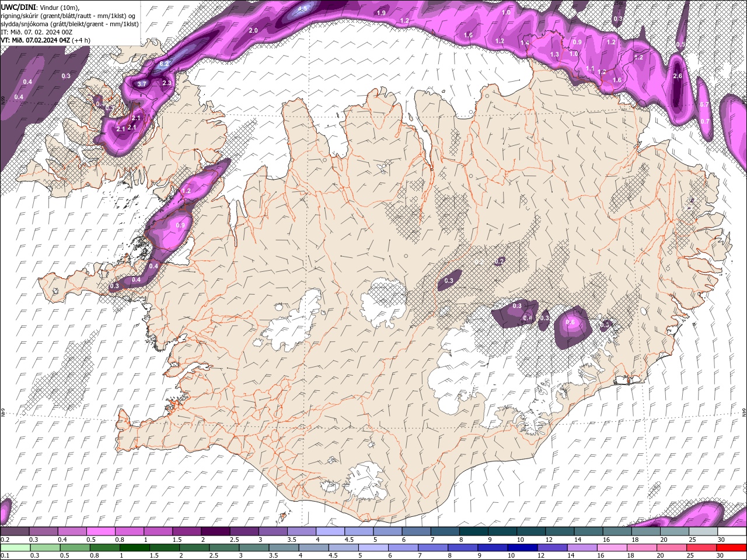747x560 pixels.
Task: Select the red 30 swatch in lower legend row
Action: click(x=732, y=548)
